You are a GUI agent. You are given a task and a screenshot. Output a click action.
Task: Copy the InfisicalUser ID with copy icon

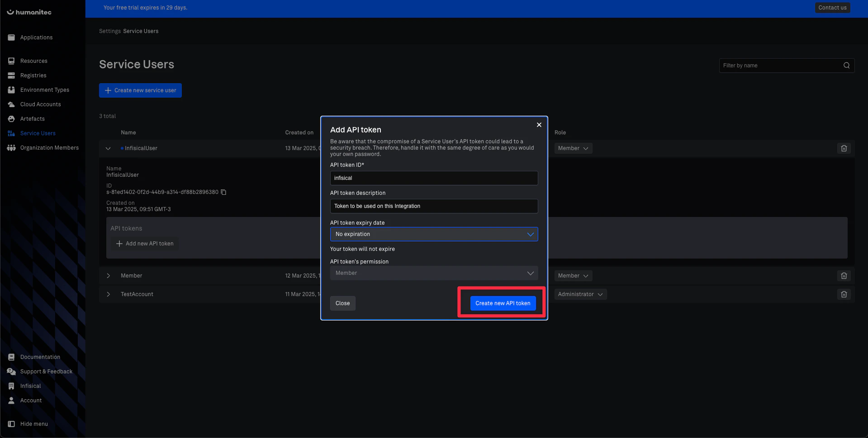coord(223,192)
